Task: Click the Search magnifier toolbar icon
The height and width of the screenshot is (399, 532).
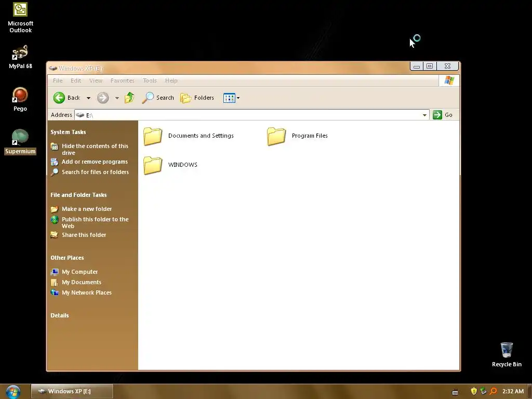Action: 148,98
